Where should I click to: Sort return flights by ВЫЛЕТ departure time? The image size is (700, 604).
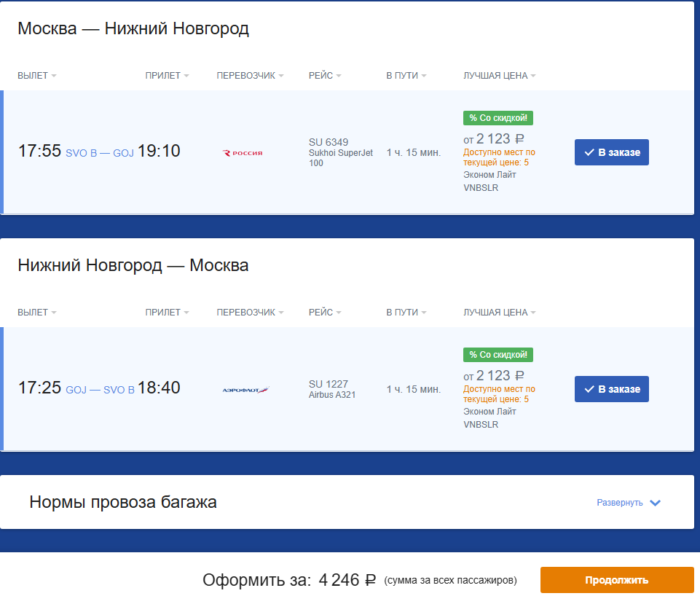click(37, 313)
